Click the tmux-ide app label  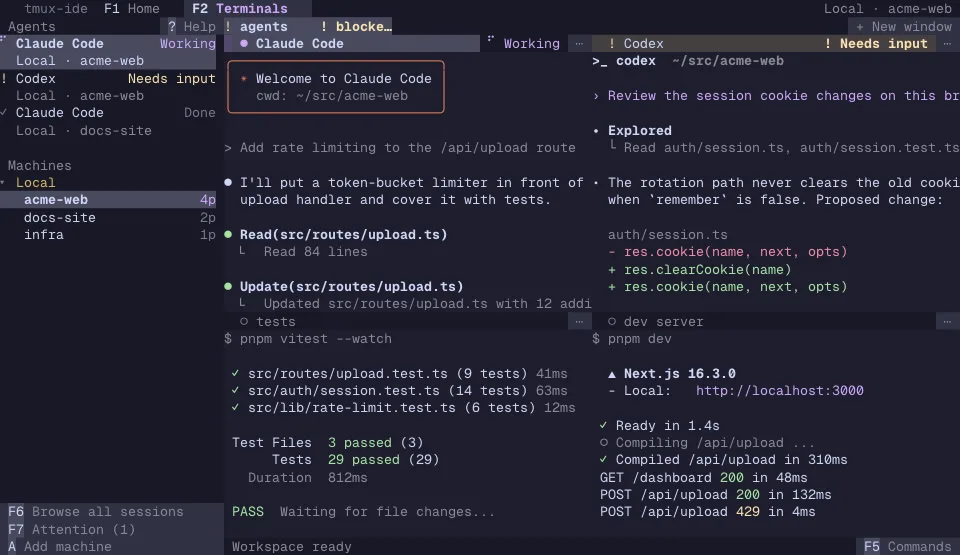pos(56,9)
